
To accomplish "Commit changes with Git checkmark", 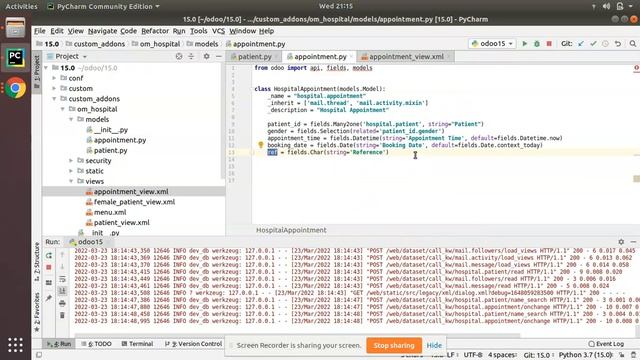I will pos(593,44).
